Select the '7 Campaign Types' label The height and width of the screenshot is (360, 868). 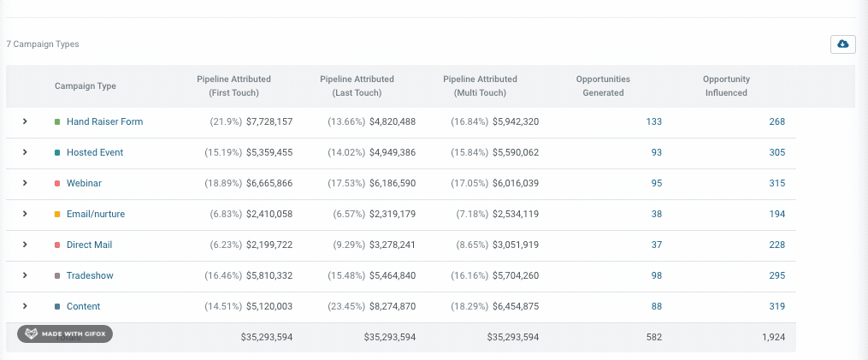pyautogui.click(x=43, y=44)
